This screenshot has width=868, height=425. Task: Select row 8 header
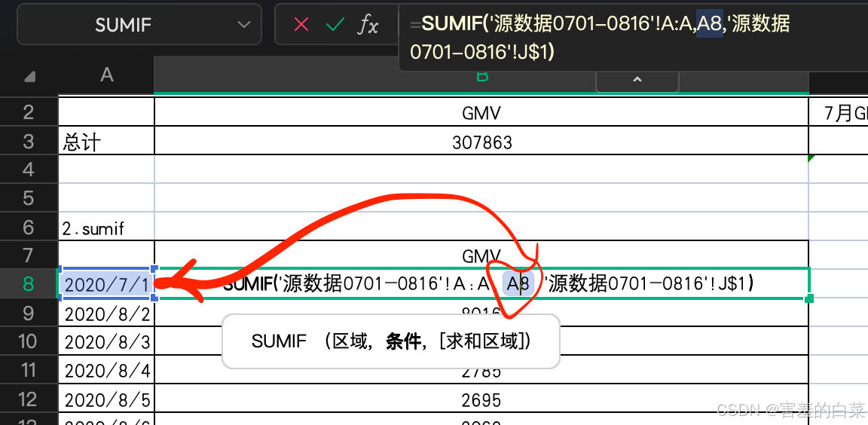click(29, 284)
